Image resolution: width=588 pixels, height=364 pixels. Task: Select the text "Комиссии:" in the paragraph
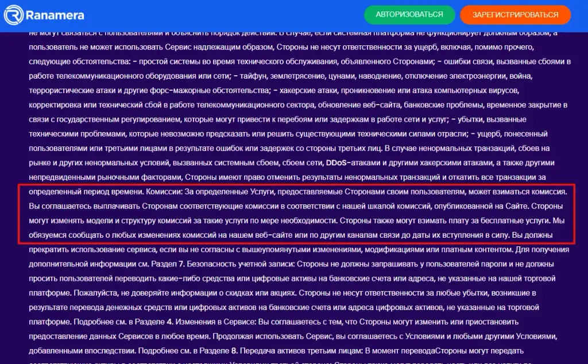coord(164,192)
